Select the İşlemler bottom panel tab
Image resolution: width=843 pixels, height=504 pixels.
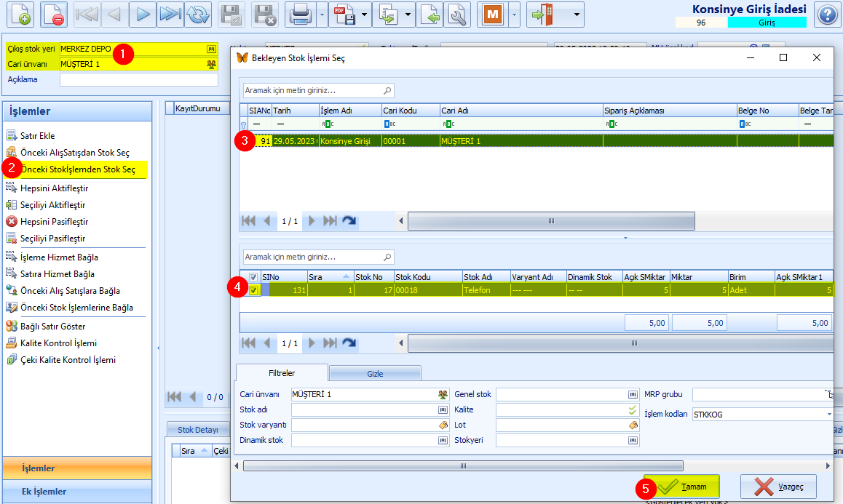coord(77,468)
